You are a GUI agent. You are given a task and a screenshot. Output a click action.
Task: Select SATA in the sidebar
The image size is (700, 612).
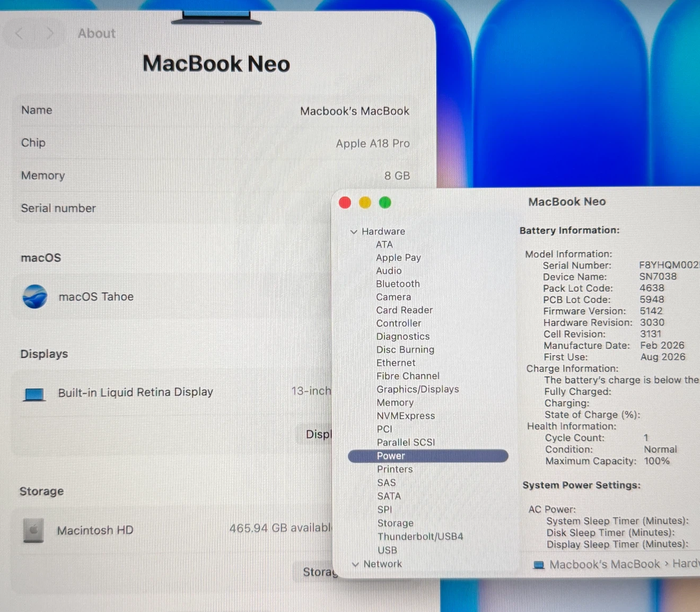click(389, 496)
